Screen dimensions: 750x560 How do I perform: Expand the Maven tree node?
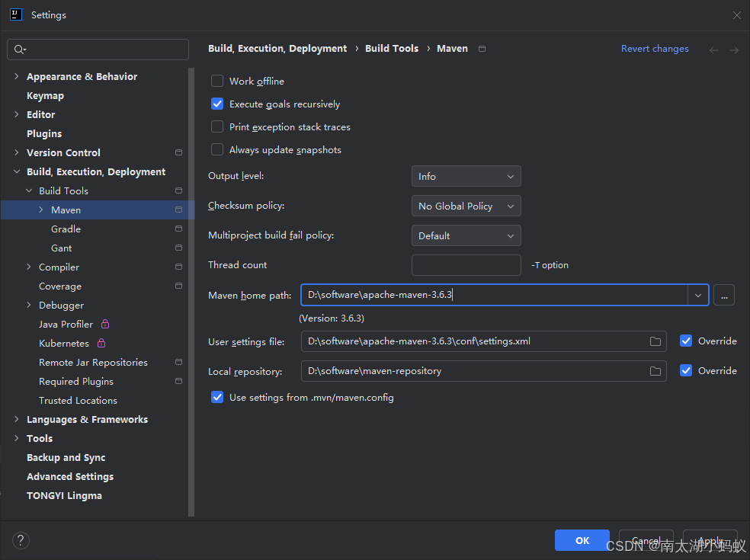click(41, 210)
